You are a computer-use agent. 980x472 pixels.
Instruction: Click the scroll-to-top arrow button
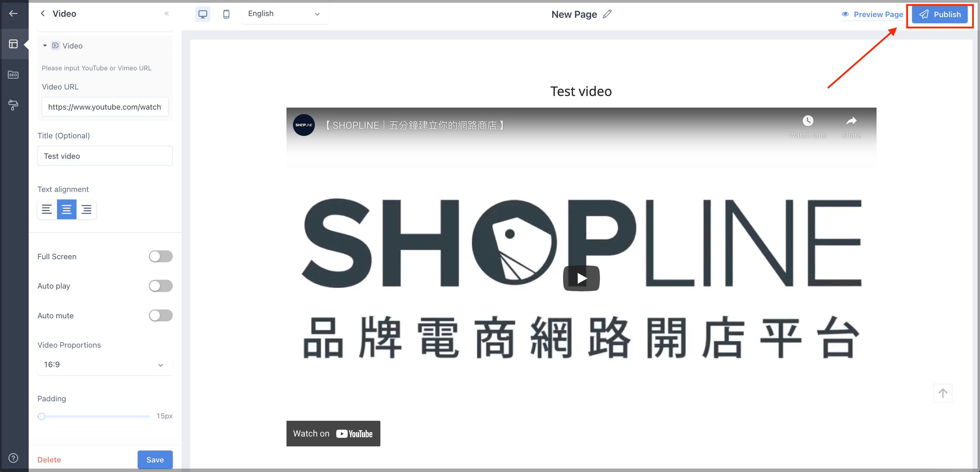[x=943, y=393]
